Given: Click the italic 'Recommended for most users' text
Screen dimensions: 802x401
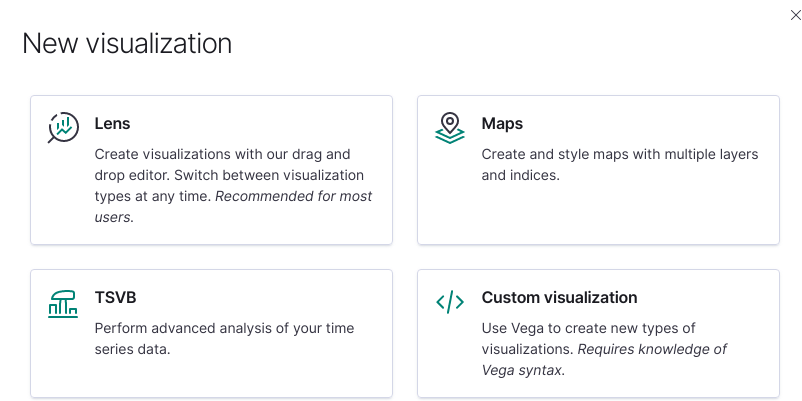Looking at the screenshot, I should (233, 206).
